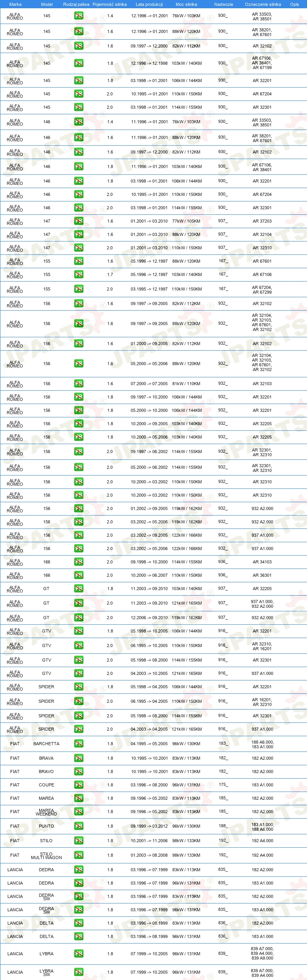Select production years 04.1995 -> 05.2005
The width and height of the screenshot is (307, 980).
tap(149, 744)
